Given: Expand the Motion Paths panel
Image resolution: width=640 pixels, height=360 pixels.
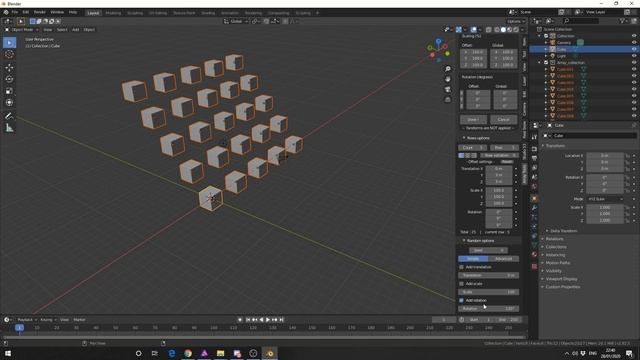Looking at the screenshot, I should [557, 263].
